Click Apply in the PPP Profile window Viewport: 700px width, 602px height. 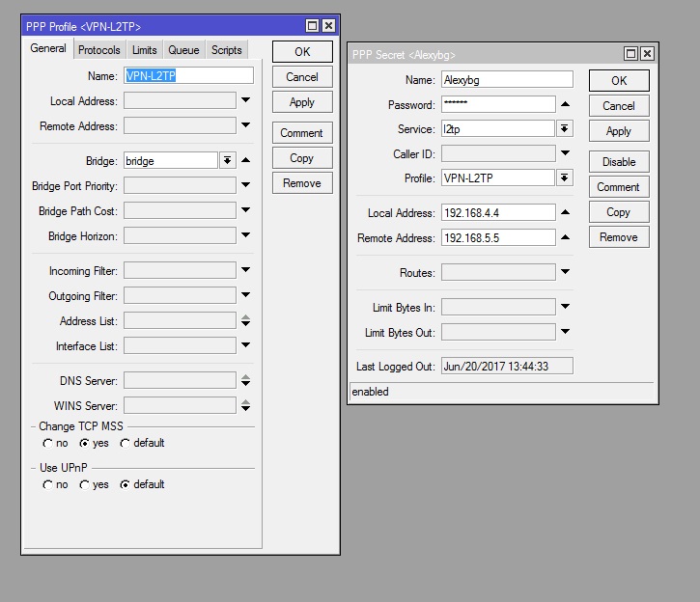(302, 102)
